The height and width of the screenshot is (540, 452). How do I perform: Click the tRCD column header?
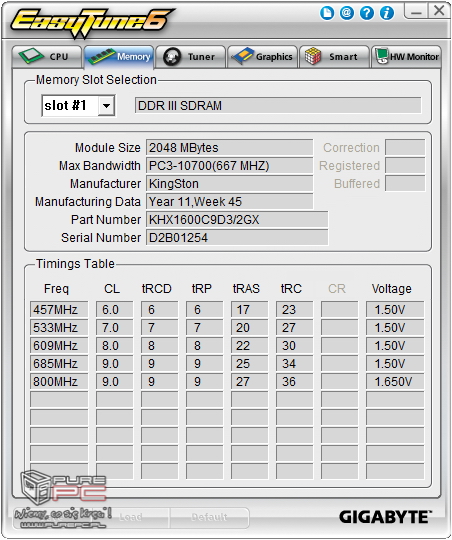156,289
